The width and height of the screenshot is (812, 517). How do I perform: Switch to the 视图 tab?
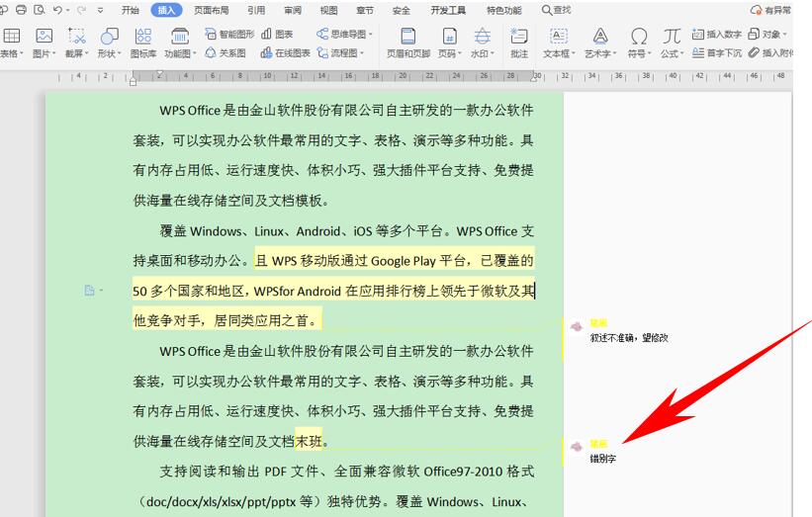(x=328, y=10)
